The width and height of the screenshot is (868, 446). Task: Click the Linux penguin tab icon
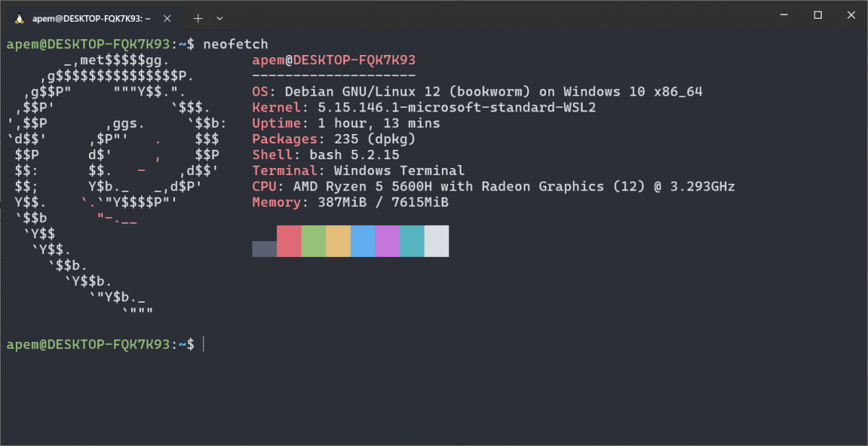[20, 18]
